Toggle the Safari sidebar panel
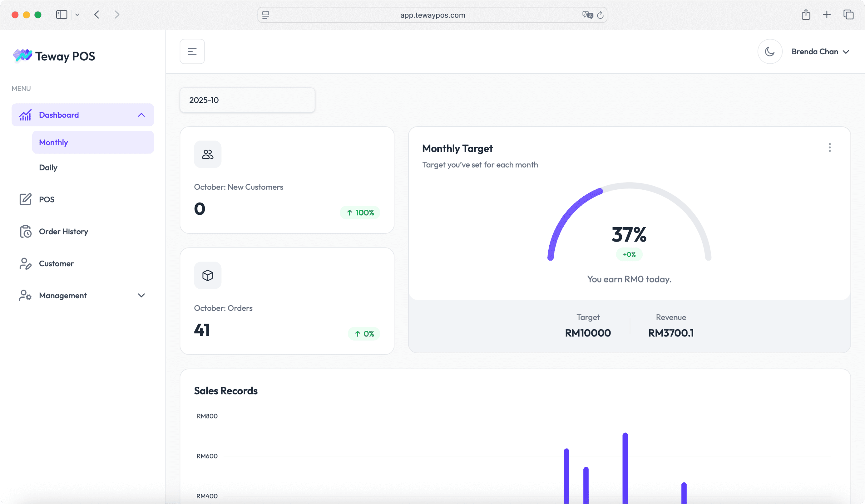 62,15
